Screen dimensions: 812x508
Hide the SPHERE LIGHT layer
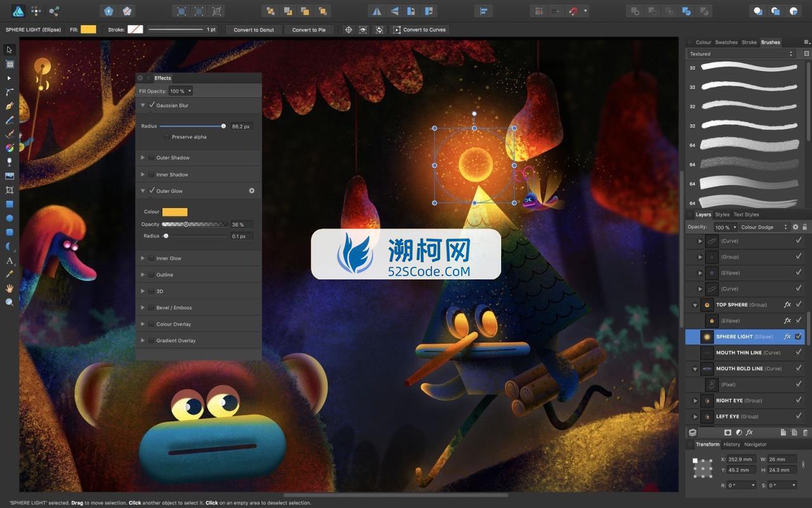point(799,337)
